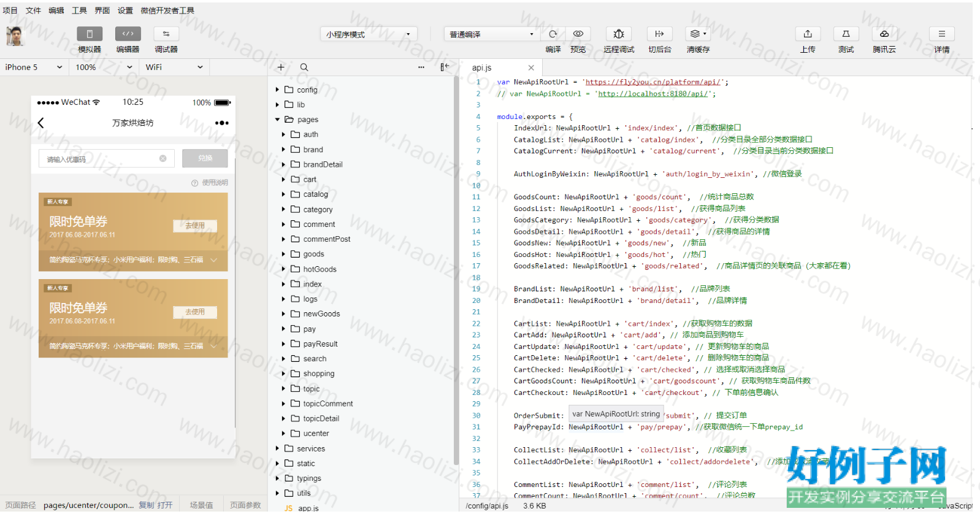Image resolution: width=980 pixels, height=514 pixels.
Task: Open the 微信开发者工具 menu
Action: tap(167, 10)
